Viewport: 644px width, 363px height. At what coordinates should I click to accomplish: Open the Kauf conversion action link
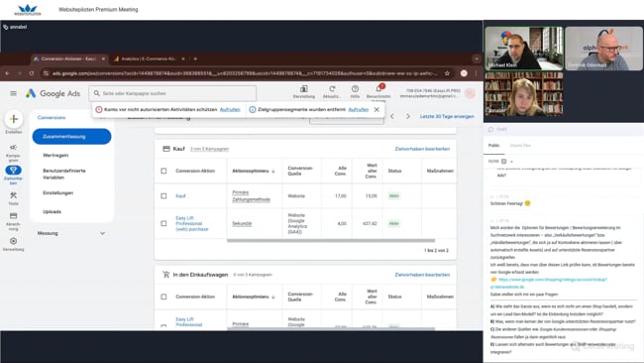click(x=180, y=196)
